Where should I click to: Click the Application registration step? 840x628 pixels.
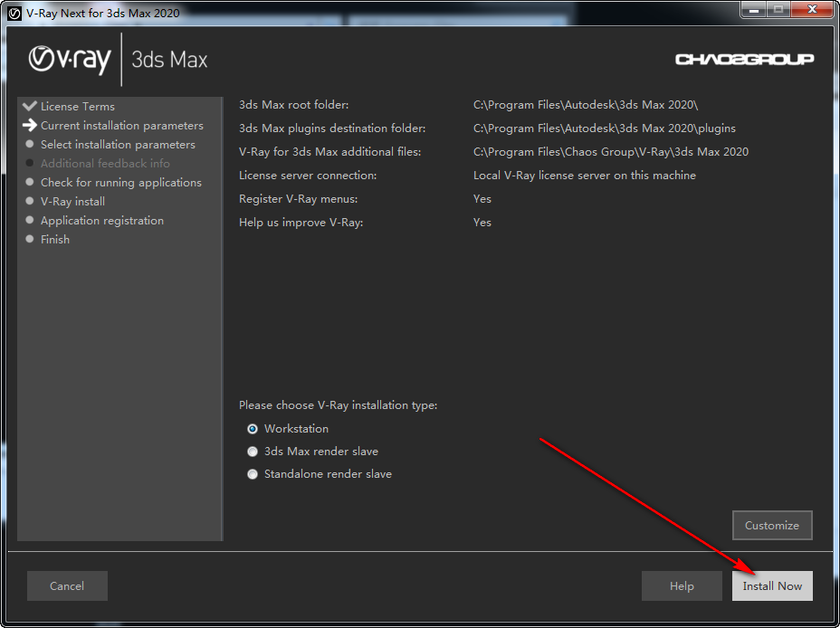(102, 221)
